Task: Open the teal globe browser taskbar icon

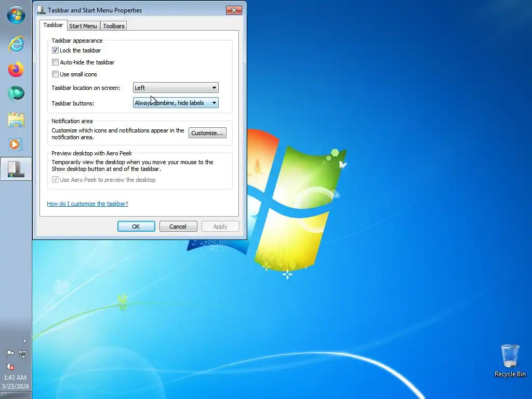Action: [x=16, y=94]
